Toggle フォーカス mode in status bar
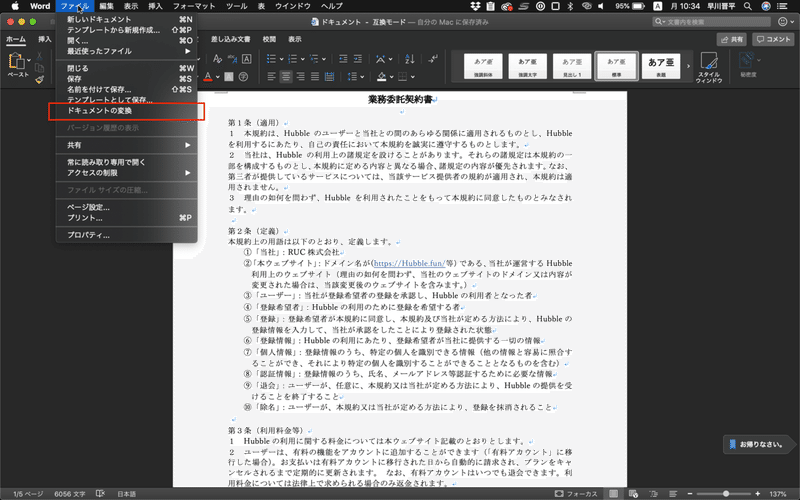This screenshot has height=500, width=800. click(x=576, y=493)
